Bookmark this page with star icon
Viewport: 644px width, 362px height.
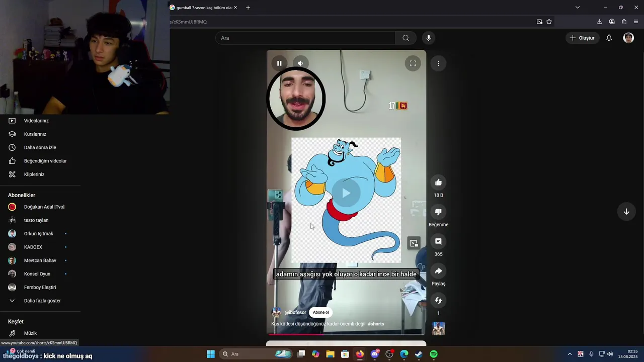click(549, 22)
